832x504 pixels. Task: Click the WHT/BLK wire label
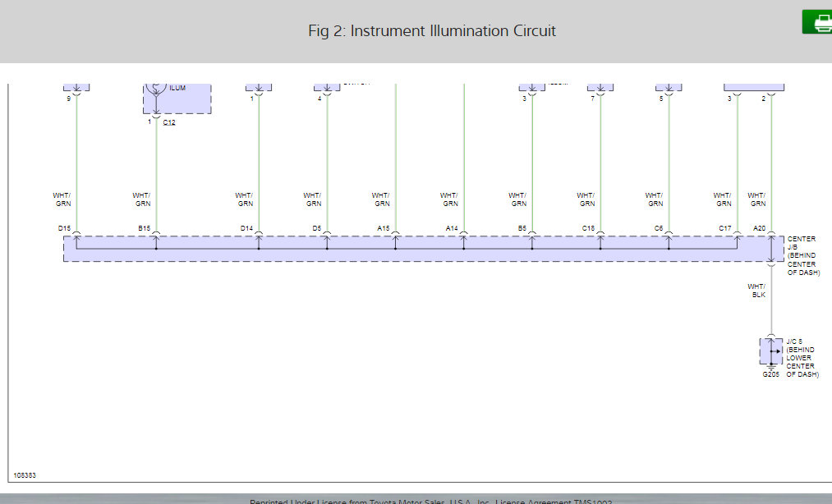click(x=756, y=291)
